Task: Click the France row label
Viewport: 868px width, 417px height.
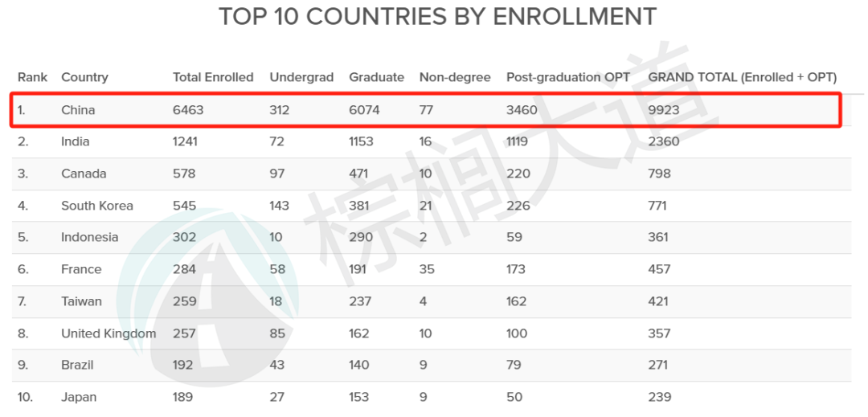Action: pyautogui.click(x=81, y=269)
